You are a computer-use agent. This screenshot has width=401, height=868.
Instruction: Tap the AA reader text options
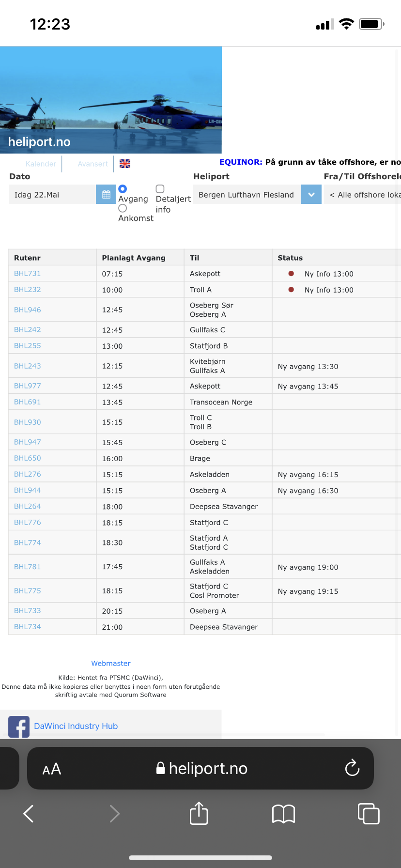(52, 769)
